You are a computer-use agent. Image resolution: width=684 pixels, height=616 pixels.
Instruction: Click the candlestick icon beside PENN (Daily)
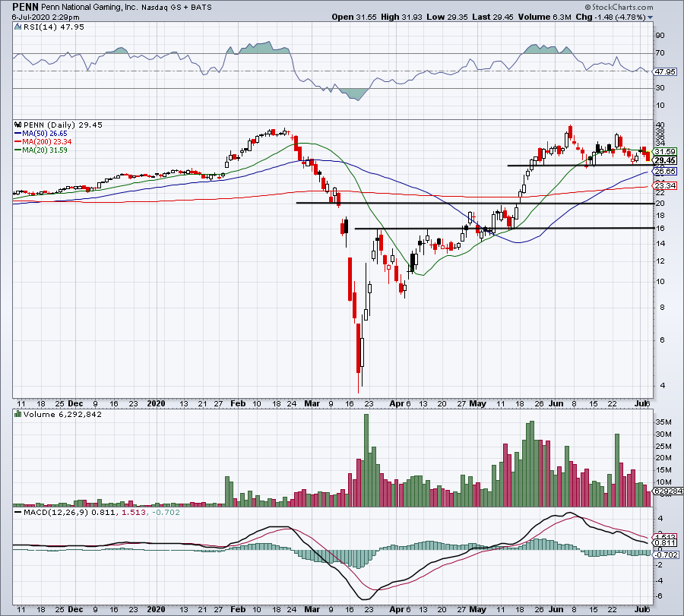[18, 125]
